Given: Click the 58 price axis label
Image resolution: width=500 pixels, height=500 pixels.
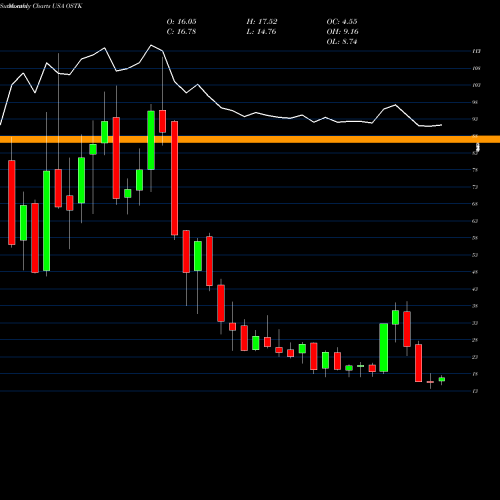Looking at the screenshot, I should (x=475, y=238).
